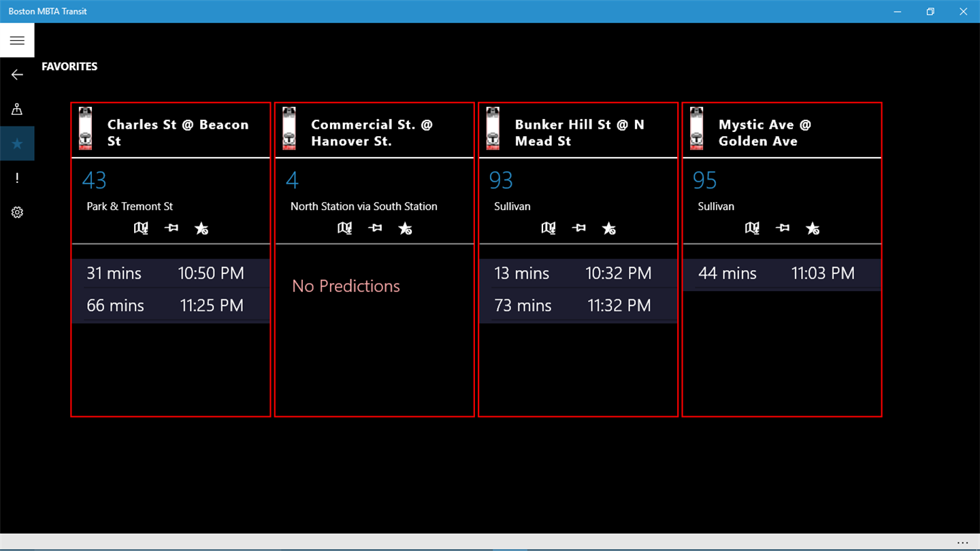Screen dimensions: 980x551
Task: Remove favorite star for route 93
Action: click(609, 229)
